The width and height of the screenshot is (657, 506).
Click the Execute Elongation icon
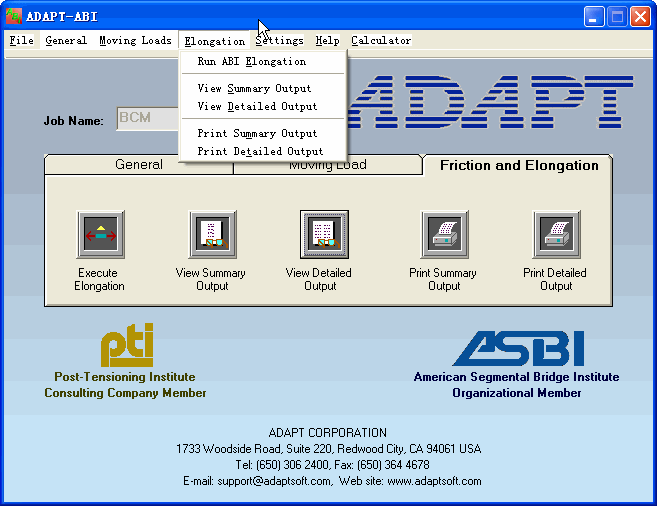tap(101, 235)
